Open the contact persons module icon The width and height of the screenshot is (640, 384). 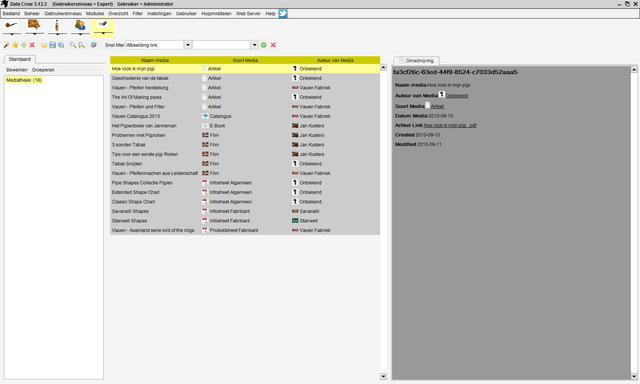pos(80,25)
